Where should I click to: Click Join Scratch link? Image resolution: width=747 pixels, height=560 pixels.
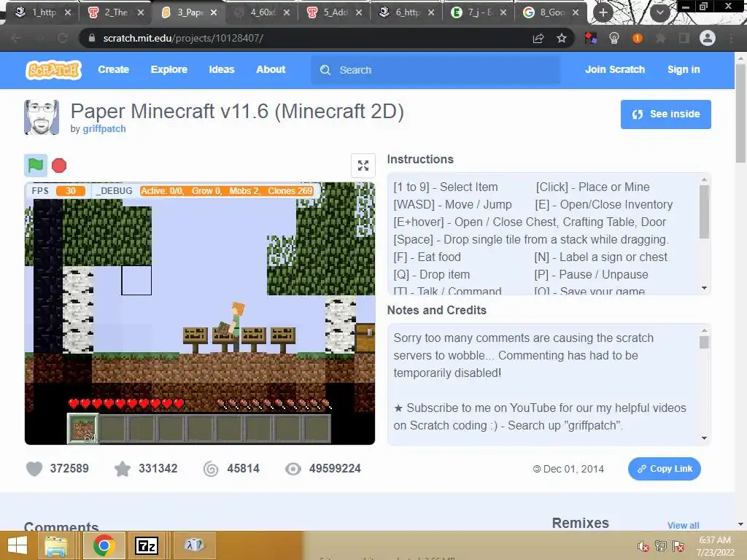coord(614,69)
